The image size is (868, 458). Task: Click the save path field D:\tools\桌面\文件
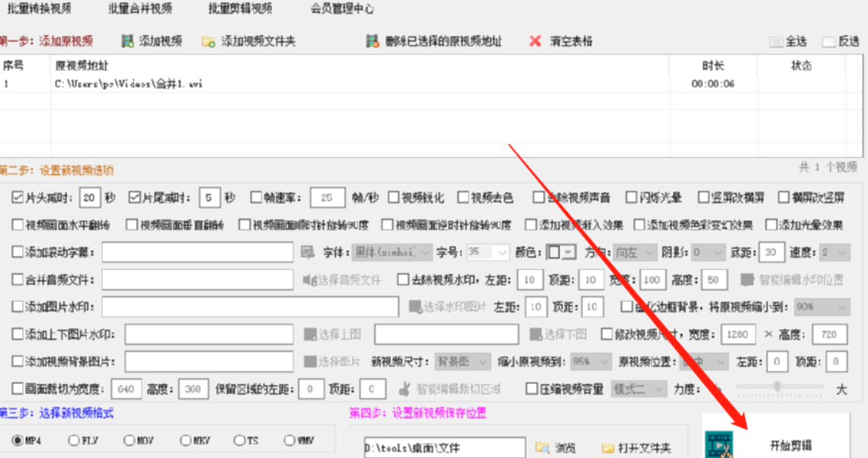[444, 447]
